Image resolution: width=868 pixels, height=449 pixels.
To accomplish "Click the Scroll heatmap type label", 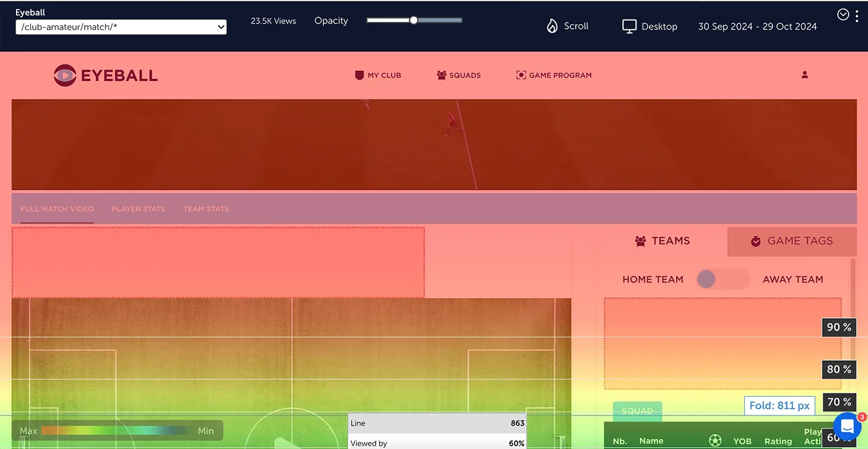I will click(x=576, y=26).
